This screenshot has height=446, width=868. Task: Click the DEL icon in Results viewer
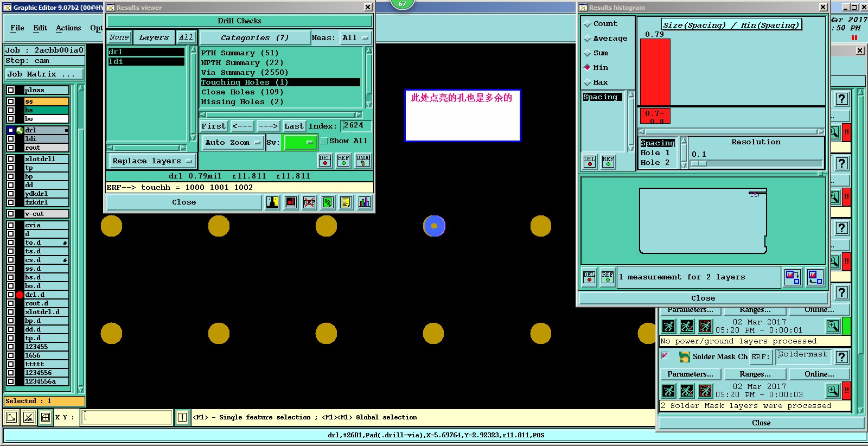tap(325, 161)
